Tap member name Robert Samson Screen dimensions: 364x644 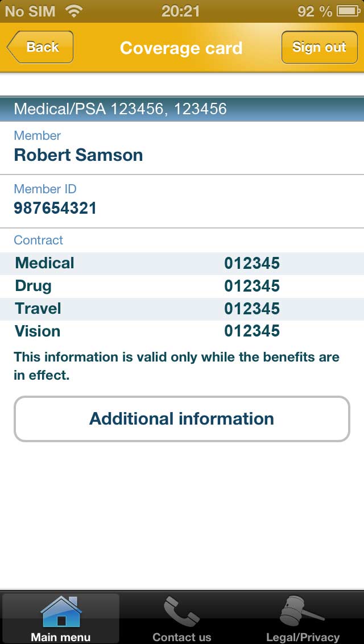(x=78, y=155)
